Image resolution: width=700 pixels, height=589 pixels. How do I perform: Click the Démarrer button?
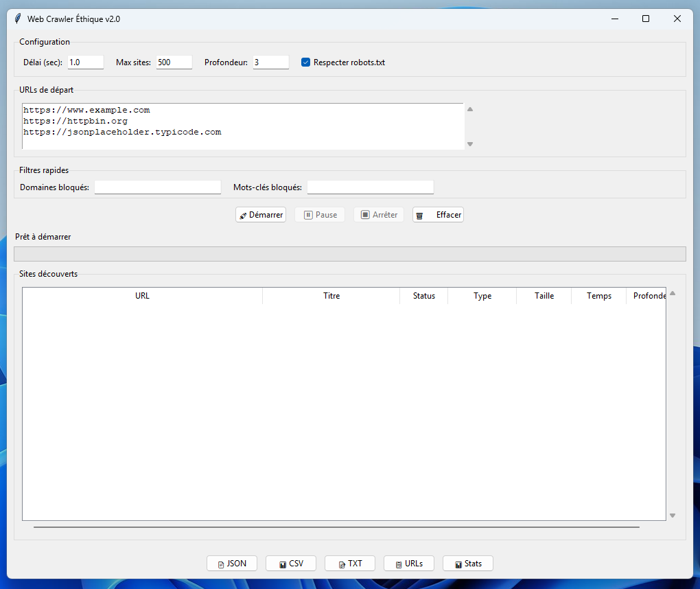coord(261,215)
